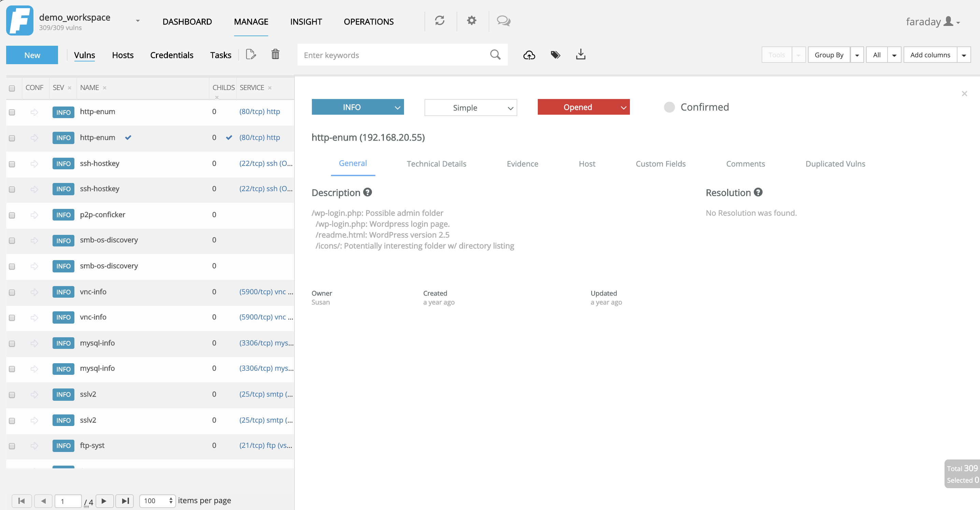
Task: Open settings via the gear icon
Action: [471, 20]
